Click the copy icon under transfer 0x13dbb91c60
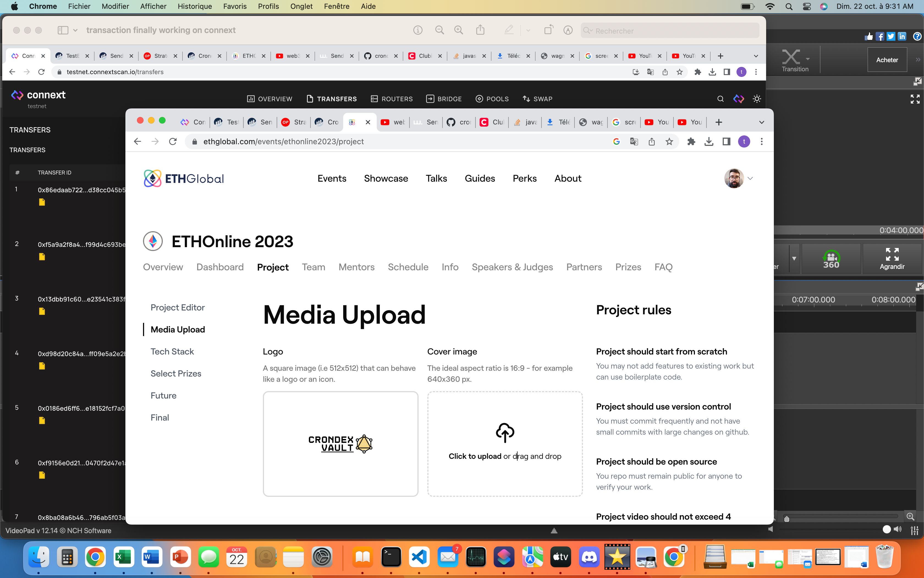This screenshot has width=924, height=578. (42, 312)
